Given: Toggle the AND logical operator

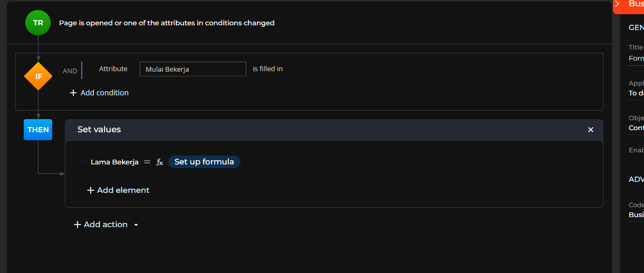Looking at the screenshot, I should [x=70, y=71].
